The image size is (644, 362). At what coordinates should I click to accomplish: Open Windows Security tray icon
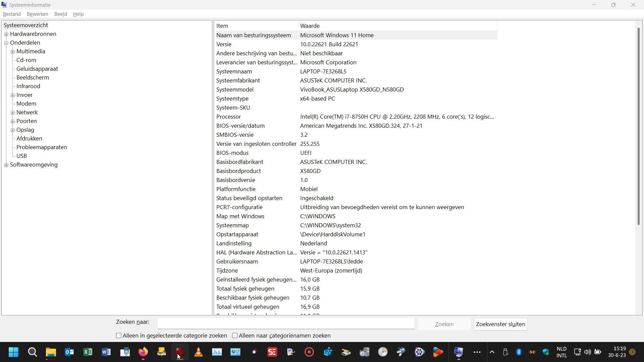click(546, 352)
